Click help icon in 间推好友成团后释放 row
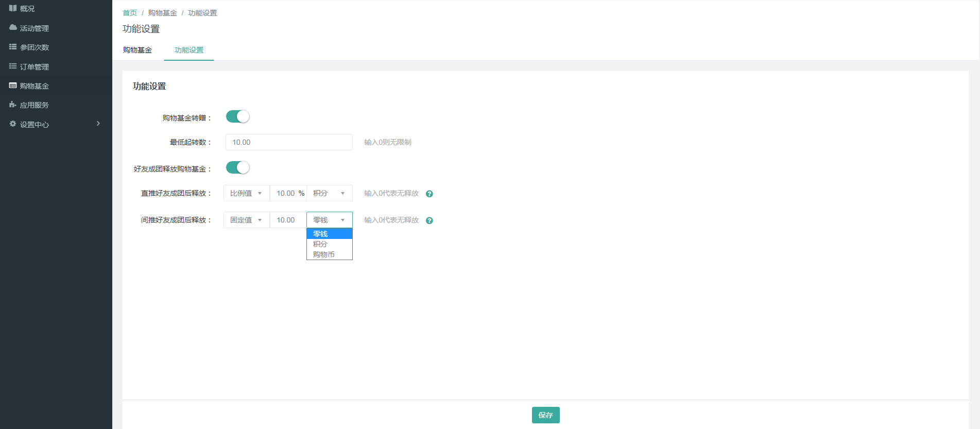Screen dimensions: 980x429 click(429, 220)
